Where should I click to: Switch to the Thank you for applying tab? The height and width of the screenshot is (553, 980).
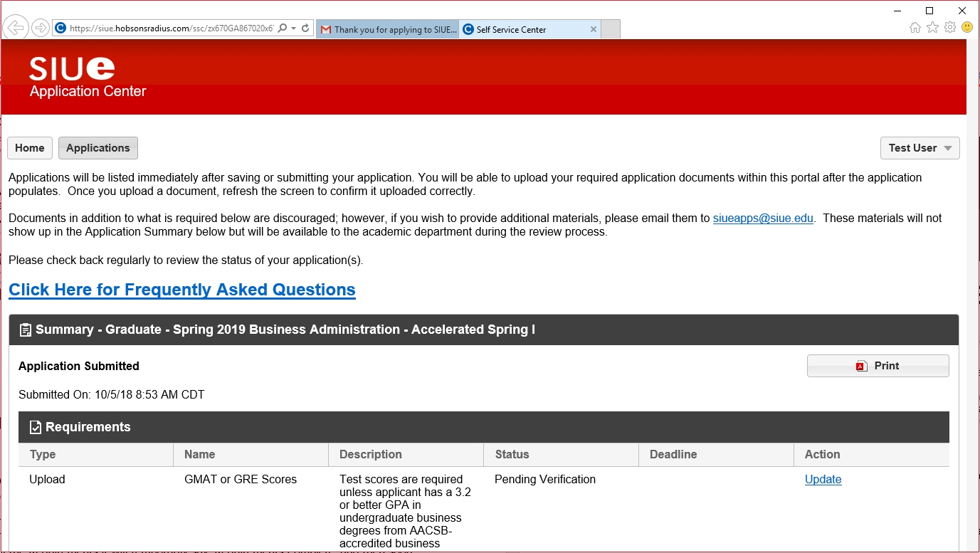point(388,29)
